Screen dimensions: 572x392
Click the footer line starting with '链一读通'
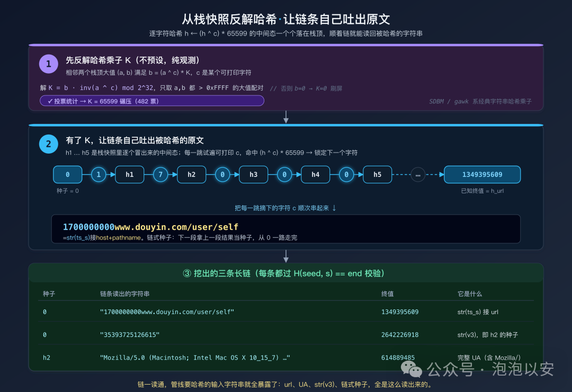[x=285, y=385]
